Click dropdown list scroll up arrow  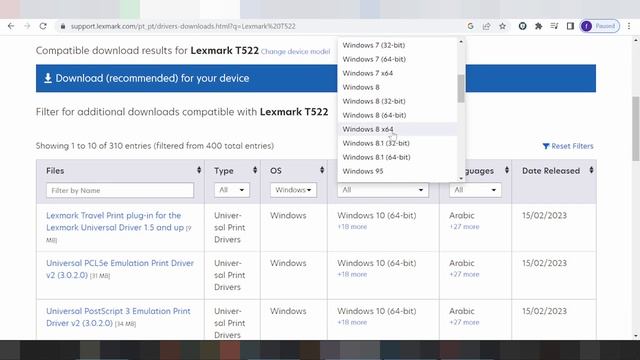pyautogui.click(x=461, y=42)
